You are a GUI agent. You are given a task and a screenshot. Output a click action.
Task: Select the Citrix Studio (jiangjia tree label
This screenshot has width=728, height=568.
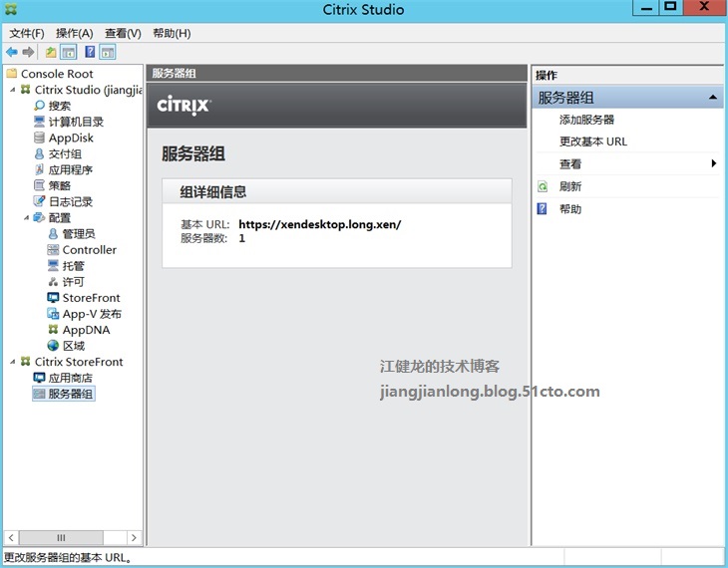[89, 90]
